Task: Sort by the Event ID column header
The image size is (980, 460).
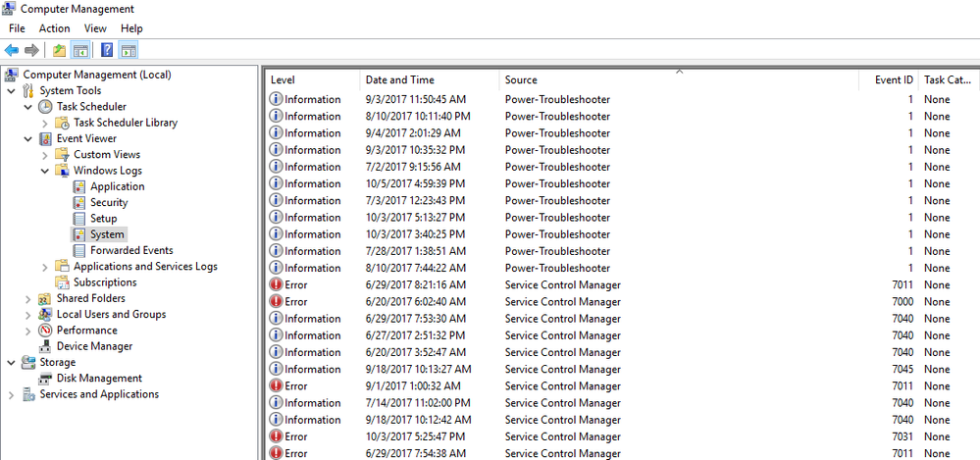Action: [890, 80]
